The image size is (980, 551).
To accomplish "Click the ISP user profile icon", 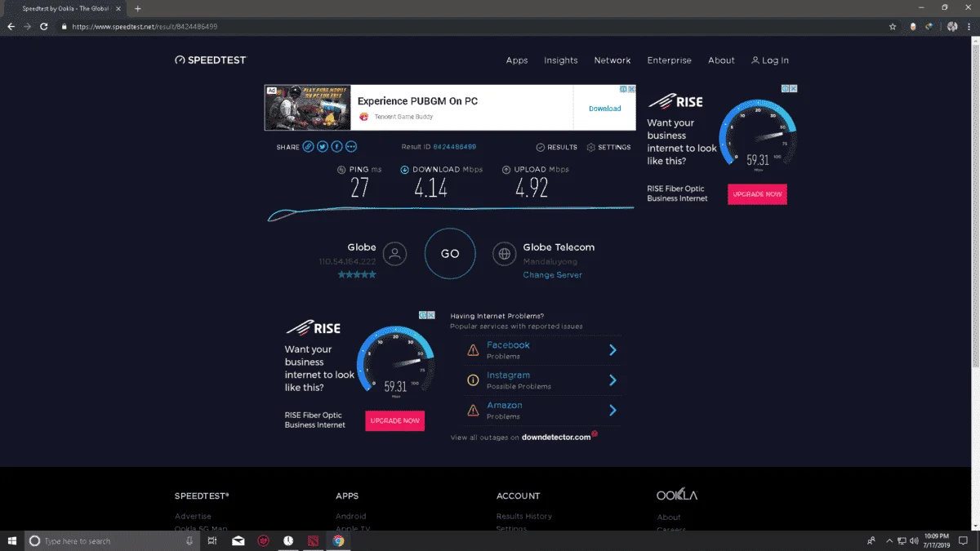I will pos(394,253).
